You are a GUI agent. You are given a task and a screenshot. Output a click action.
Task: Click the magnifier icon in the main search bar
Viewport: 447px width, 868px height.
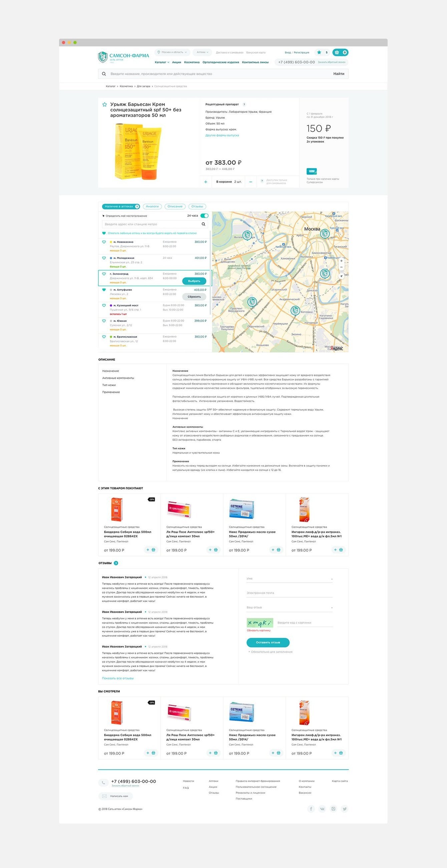(x=104, y=74)
